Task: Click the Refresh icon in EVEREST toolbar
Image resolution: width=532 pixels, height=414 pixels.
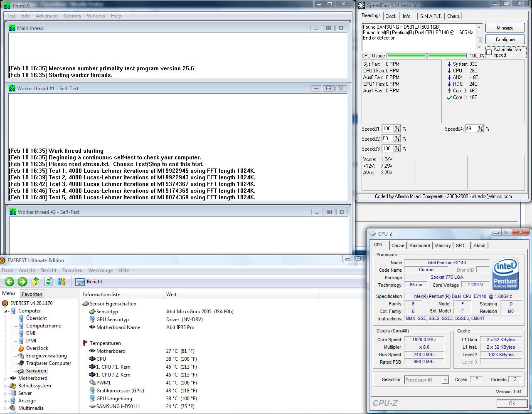Action: pyautogui.click(x=48, y=282)
